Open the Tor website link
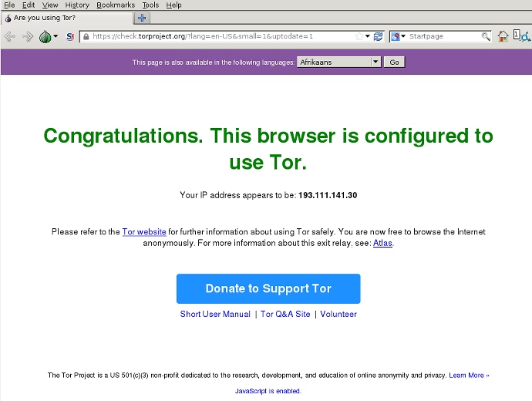532x401 pixels. click(x=144, y=231)
